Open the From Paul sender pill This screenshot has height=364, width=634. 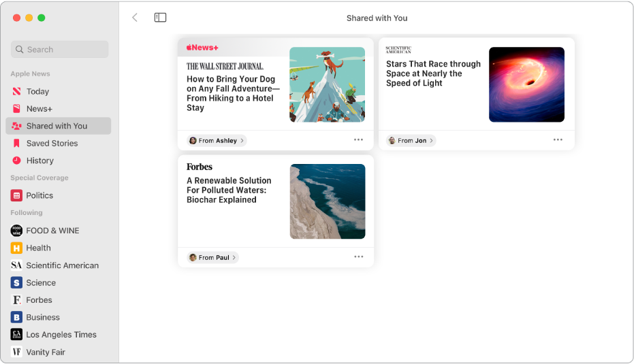point(212,258)
